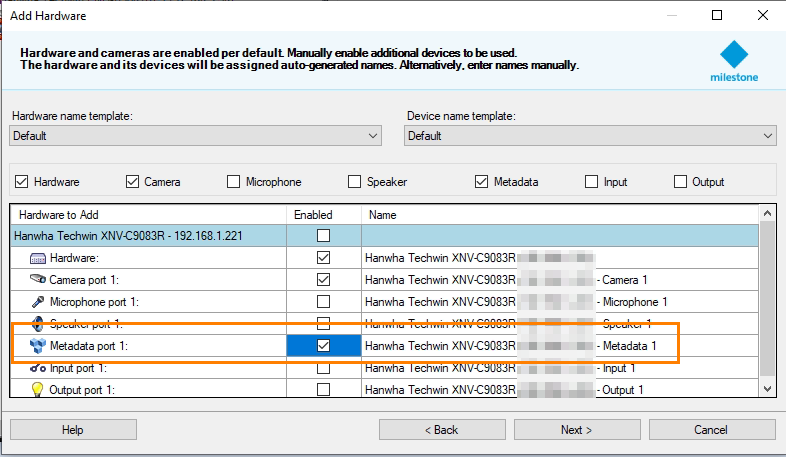Click the Enabled column header
Viewport: 786px width, 457px height.
(x=324, y=215)
